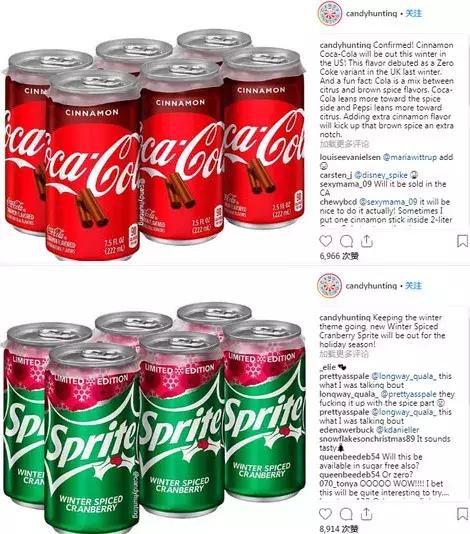Screen dimensions: 470x534
Task: Open the @kdanieller mention link
Action: click(x=397, y=430)
